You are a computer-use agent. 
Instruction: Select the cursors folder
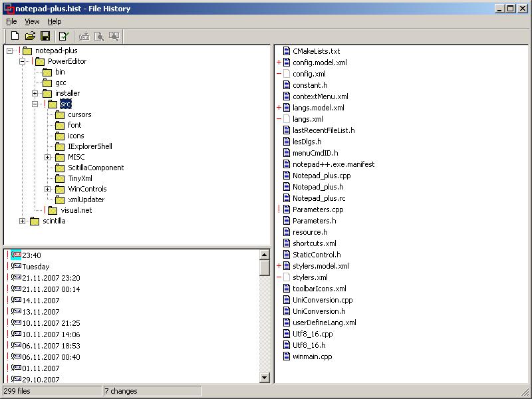click(80, 114)
